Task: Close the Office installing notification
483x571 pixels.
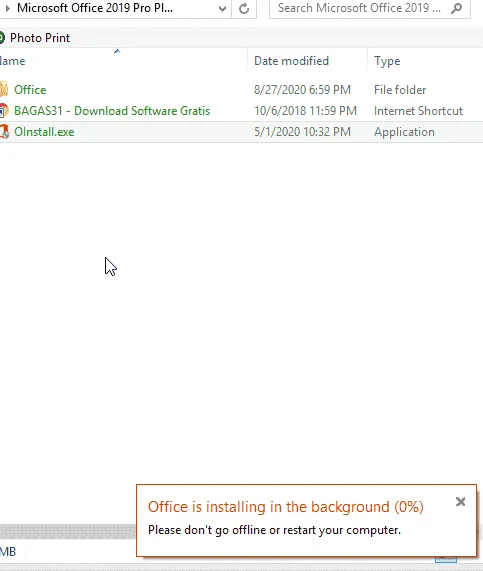Action: click(460, 501)
